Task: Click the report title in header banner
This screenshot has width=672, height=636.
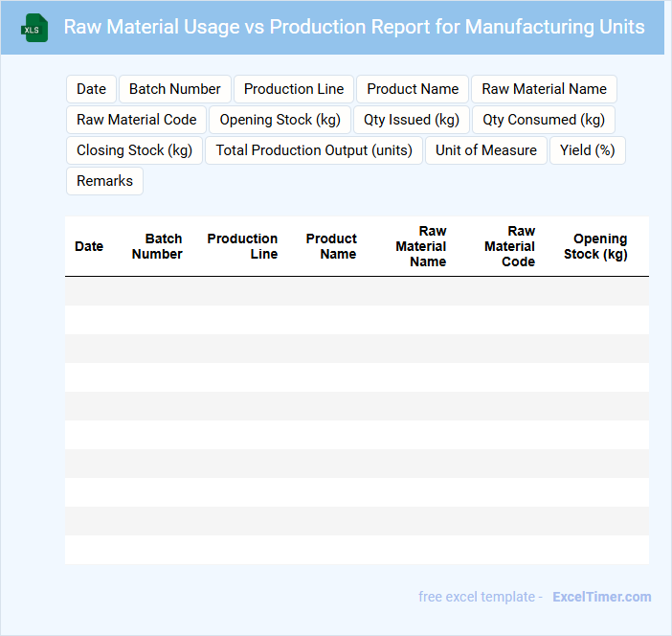Action: 353,27
